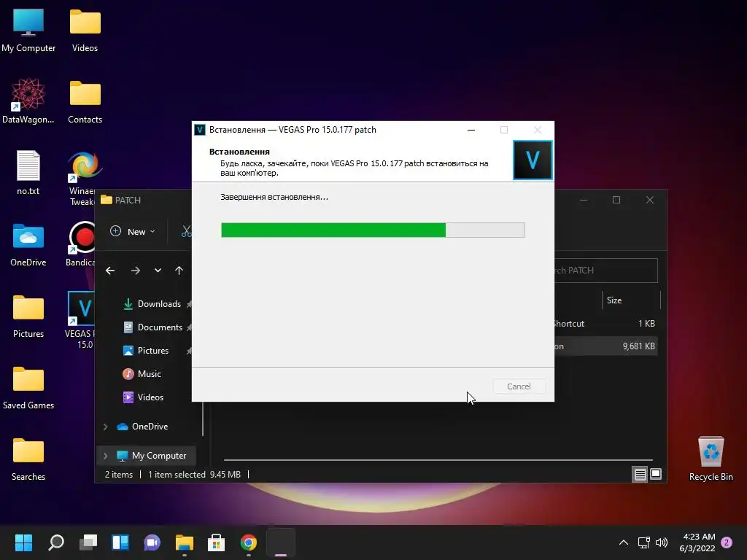Screen dimensions: 747x560
Task: Select OneDrive in navigation pane
Action: pyautogui.click(x=150, y=427)
